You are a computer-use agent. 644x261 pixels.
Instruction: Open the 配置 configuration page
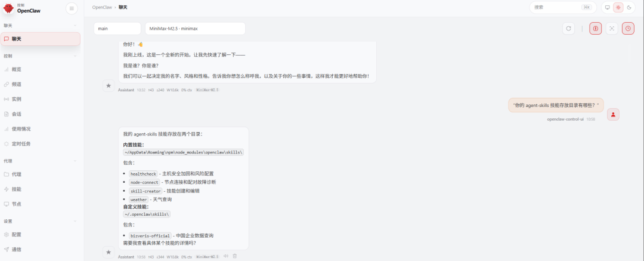(x=41, y=234)
